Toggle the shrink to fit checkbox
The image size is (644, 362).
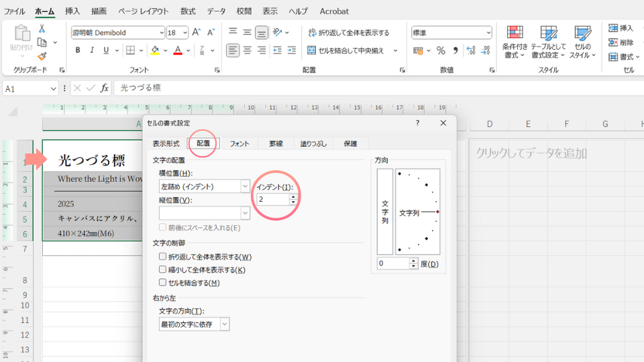tap(163, 269)
